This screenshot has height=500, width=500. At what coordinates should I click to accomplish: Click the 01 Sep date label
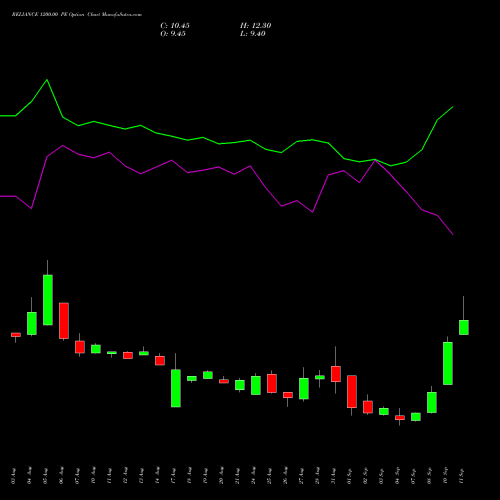click(349, 476)
